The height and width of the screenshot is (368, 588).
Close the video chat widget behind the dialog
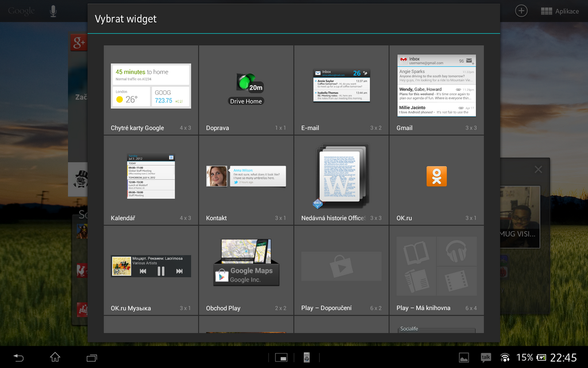pyautogui.click(x=538, y=170)
